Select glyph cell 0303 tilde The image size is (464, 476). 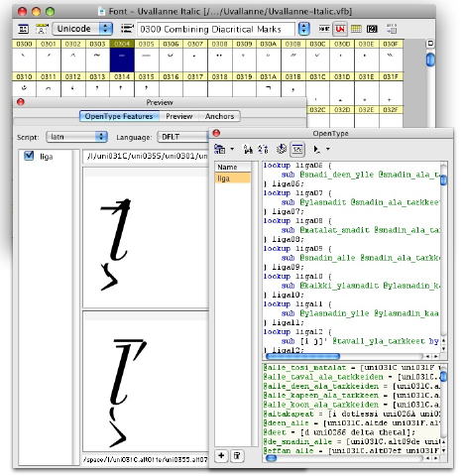[x=97, y=56]
